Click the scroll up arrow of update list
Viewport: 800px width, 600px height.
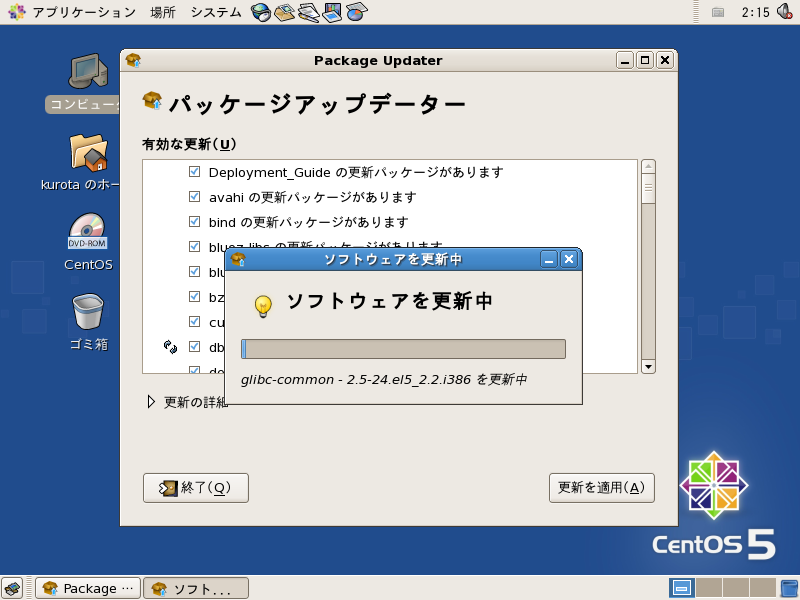point(648,166)
